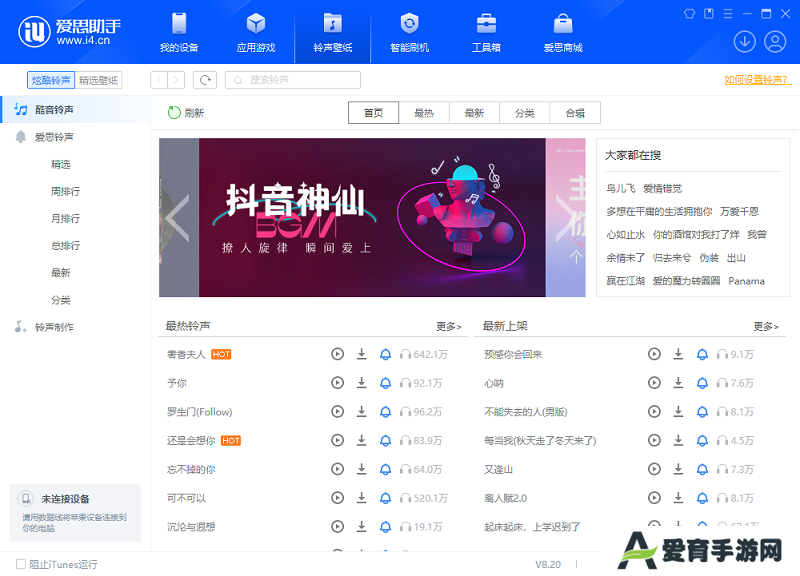Click the bell icon for 不能失去的人(男版)
This screenshot has height=576, width=800.
pos(703,412)
